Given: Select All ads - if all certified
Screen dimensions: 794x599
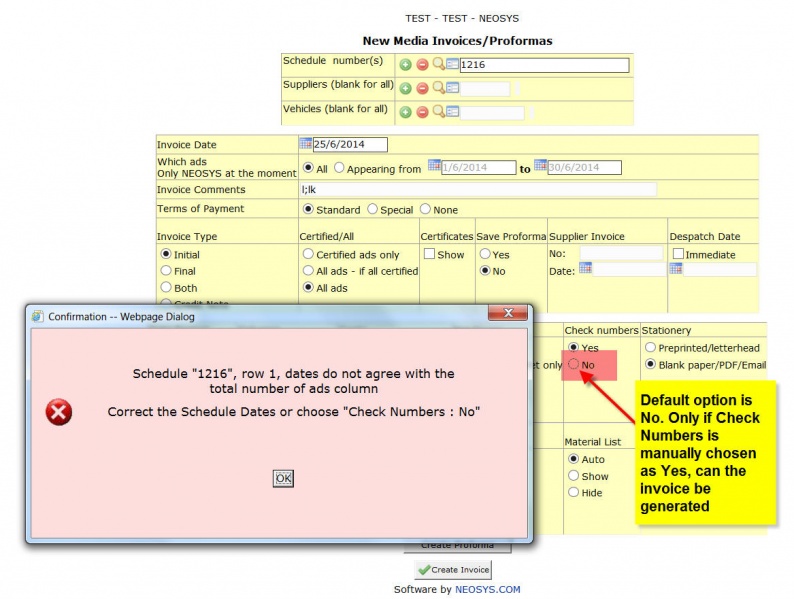Looking at the screenshot, I should [308, 270].
